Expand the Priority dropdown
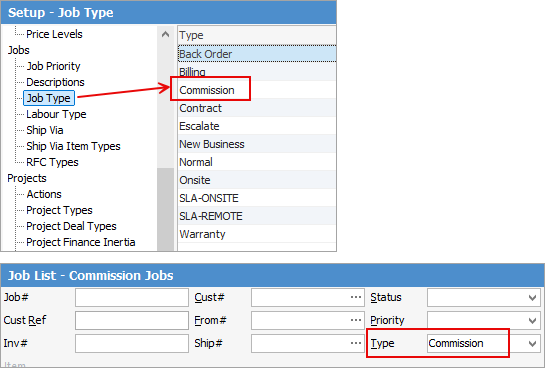This screenshot has width=545, height=368. [x=532, y=321]
